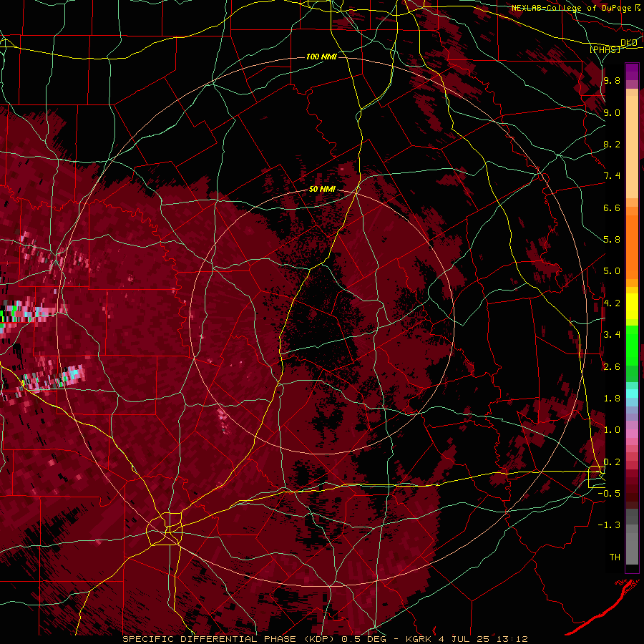
Task: Click the 4.2 scale value
Action: (612, 303)
